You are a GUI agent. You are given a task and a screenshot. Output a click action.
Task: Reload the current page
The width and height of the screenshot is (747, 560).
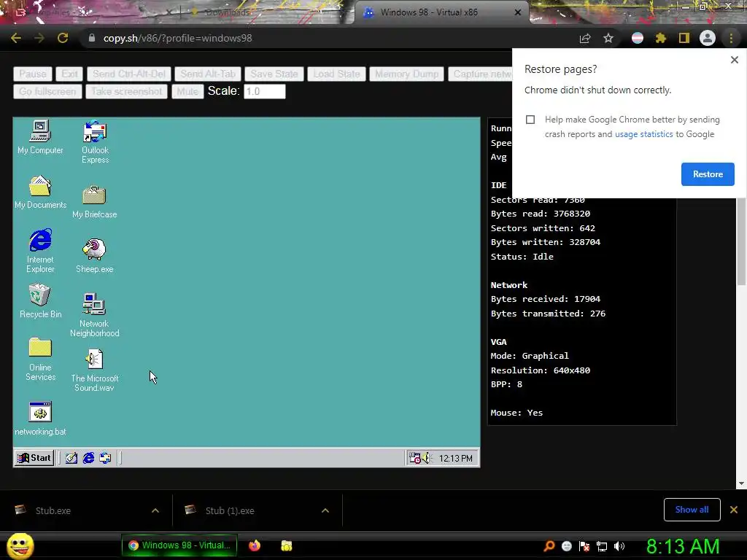pos(63,38)
